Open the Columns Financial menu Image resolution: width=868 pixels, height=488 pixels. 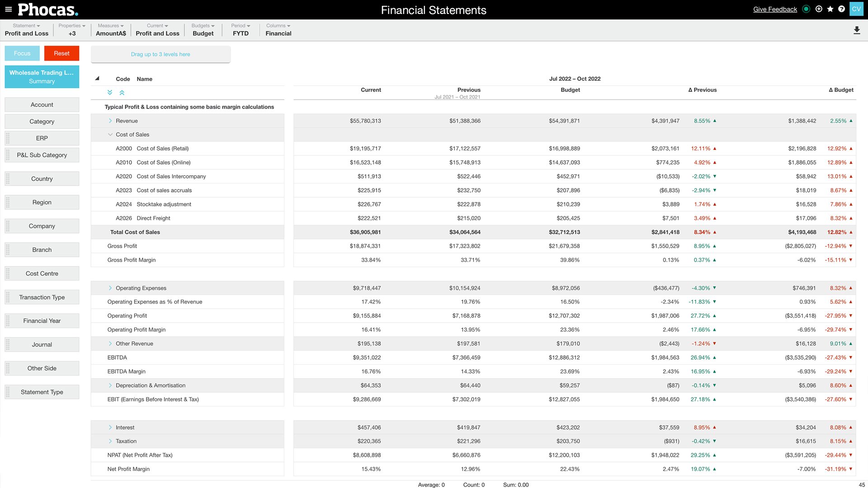pos(278,30)
